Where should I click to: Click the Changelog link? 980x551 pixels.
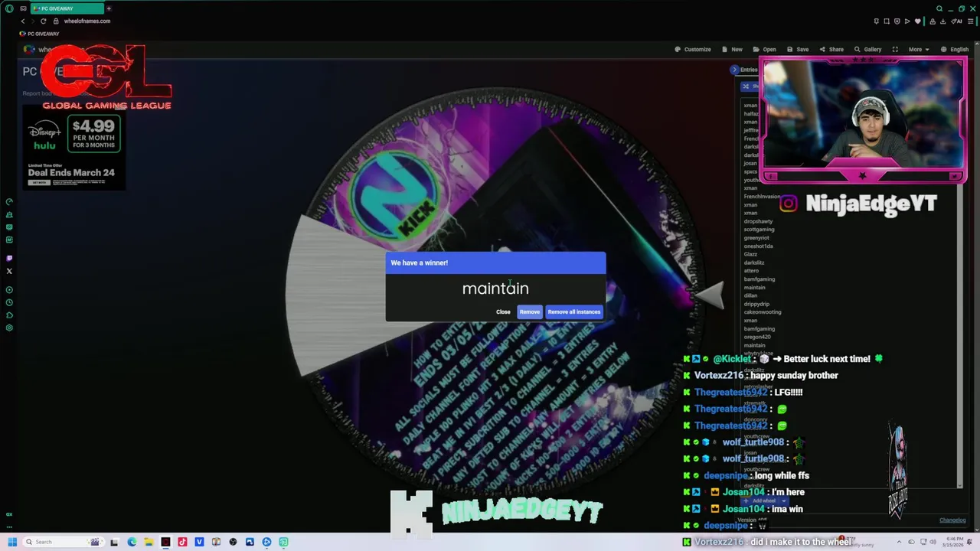[x=952, y=520]
